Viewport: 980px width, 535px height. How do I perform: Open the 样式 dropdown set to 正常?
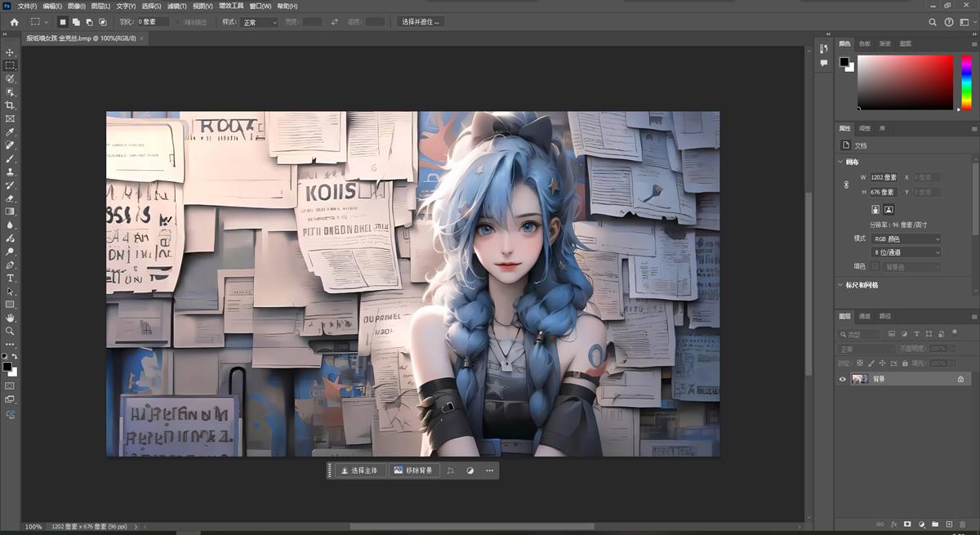point(260,22)
